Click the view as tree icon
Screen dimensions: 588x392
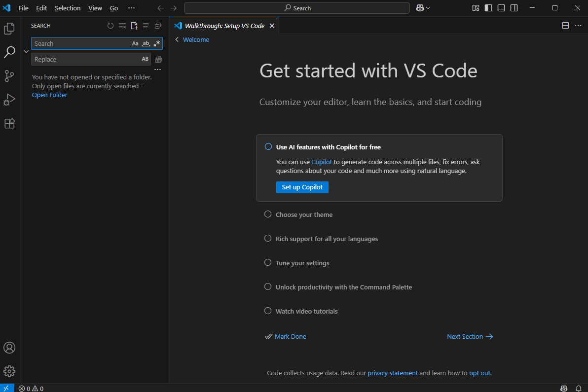pyautogui.click(x=146, y=26)
